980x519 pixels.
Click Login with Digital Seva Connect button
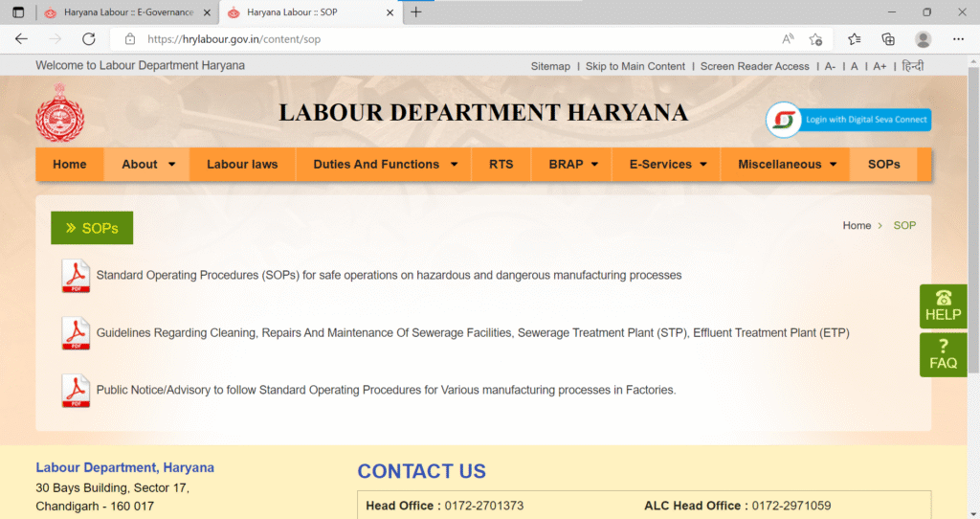[849, 120]
